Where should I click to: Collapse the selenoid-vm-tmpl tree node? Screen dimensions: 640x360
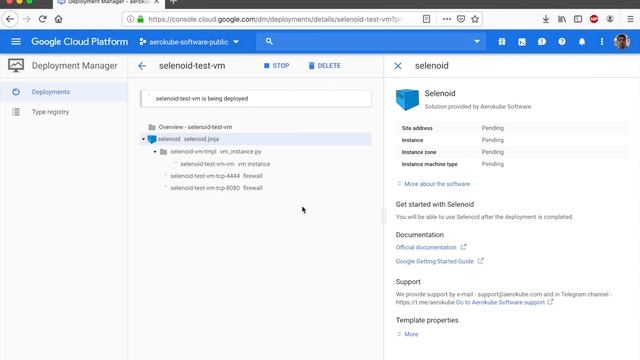pyautogui.click(x=155, y=151)
